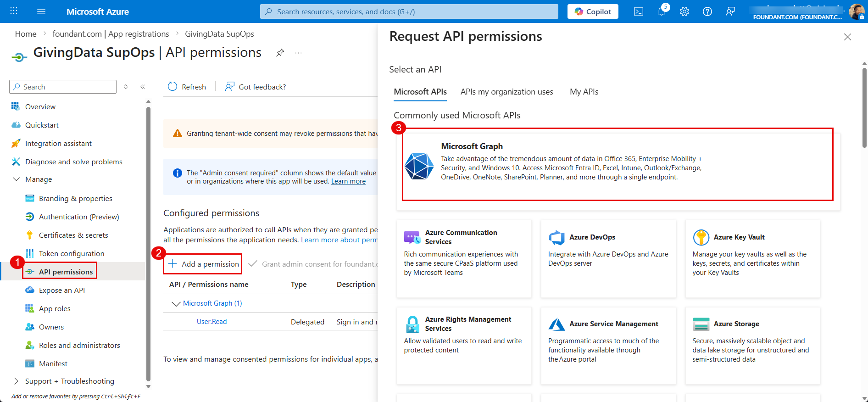This screenshot has width=868, height=402.
Task: Click the Azure Key Vault icon
Action: [x=701, y=237]
